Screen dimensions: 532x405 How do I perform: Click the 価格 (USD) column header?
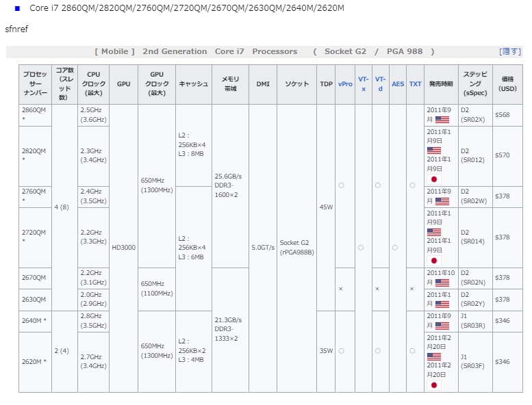tap(507, 84)
